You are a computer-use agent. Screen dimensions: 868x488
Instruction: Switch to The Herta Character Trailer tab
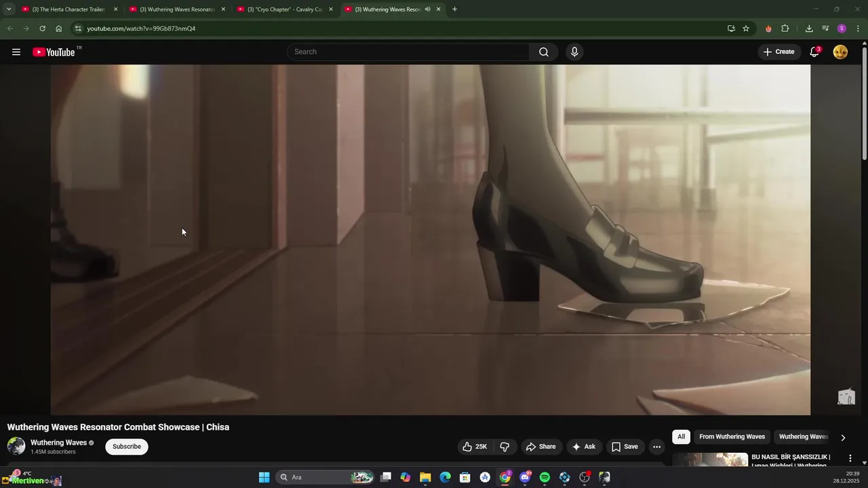click(70, 9)
